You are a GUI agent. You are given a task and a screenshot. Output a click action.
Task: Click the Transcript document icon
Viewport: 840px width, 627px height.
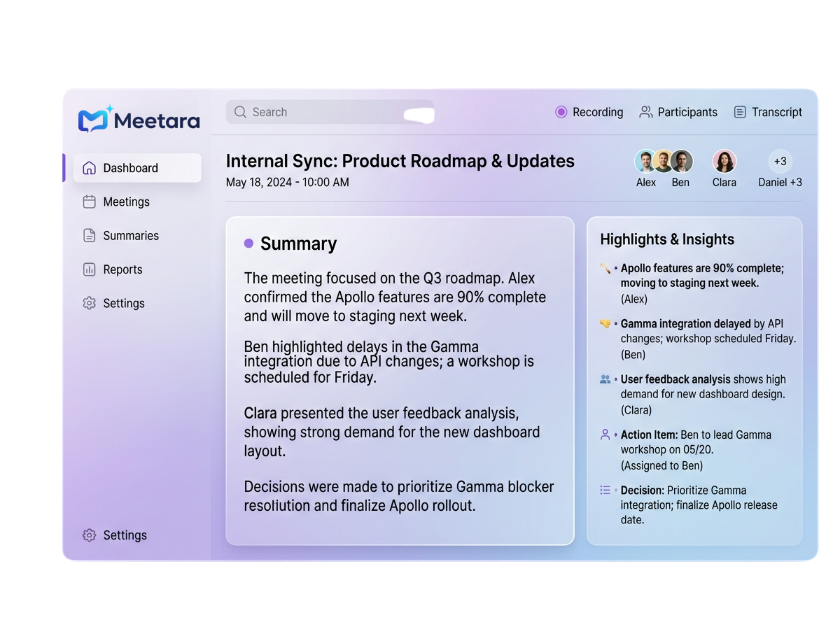(740, 112)
